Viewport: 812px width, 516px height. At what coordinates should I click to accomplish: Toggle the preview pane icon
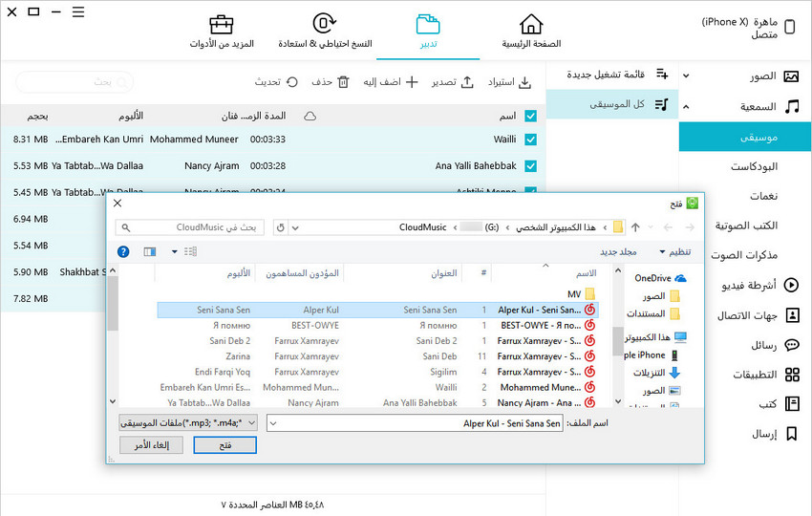150,251
